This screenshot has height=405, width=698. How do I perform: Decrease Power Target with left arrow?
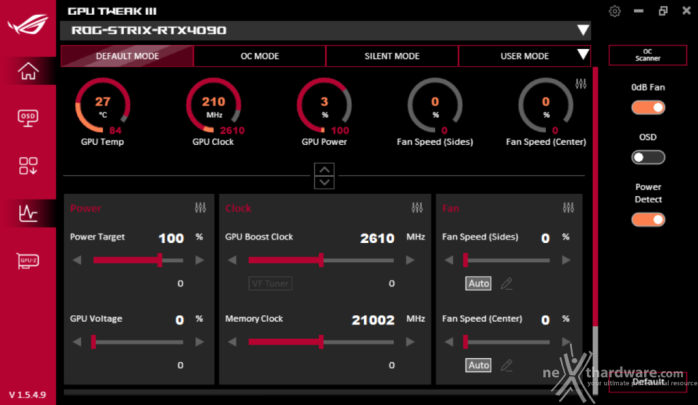tap(77, 260)
